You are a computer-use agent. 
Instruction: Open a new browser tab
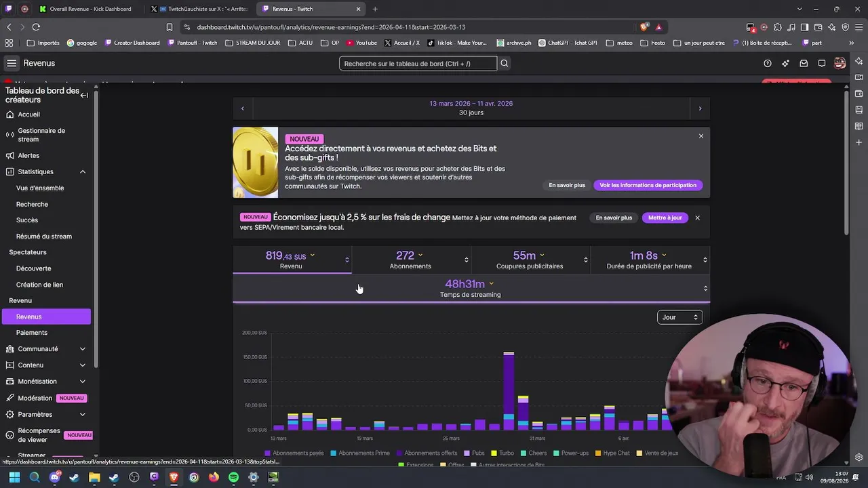pyautogui.click(x=375, y=9)
